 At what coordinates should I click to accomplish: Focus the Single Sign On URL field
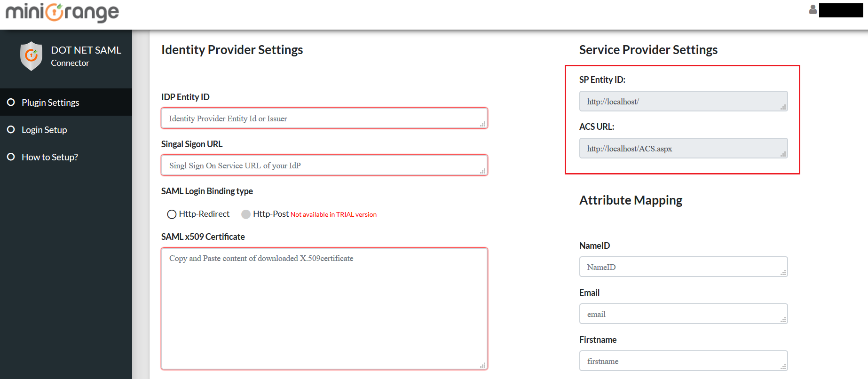(324, 165)
